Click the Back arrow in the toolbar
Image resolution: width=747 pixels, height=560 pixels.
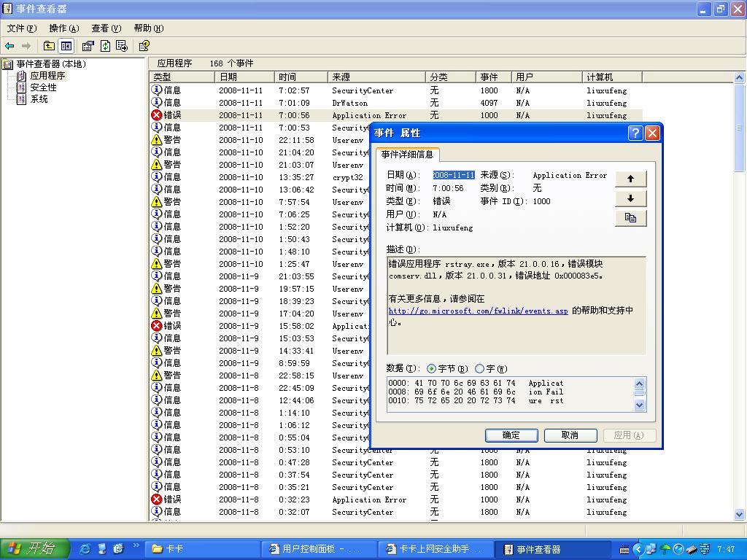pyautogui.click(x=9, y=46)
